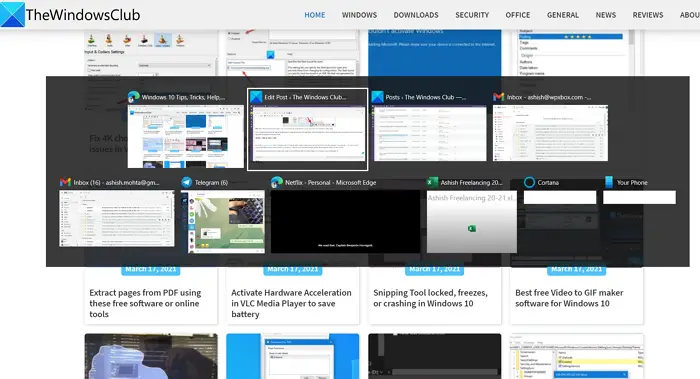Open the GENERAL menu item
Screen dimensions: 700x379
[563, 15]
